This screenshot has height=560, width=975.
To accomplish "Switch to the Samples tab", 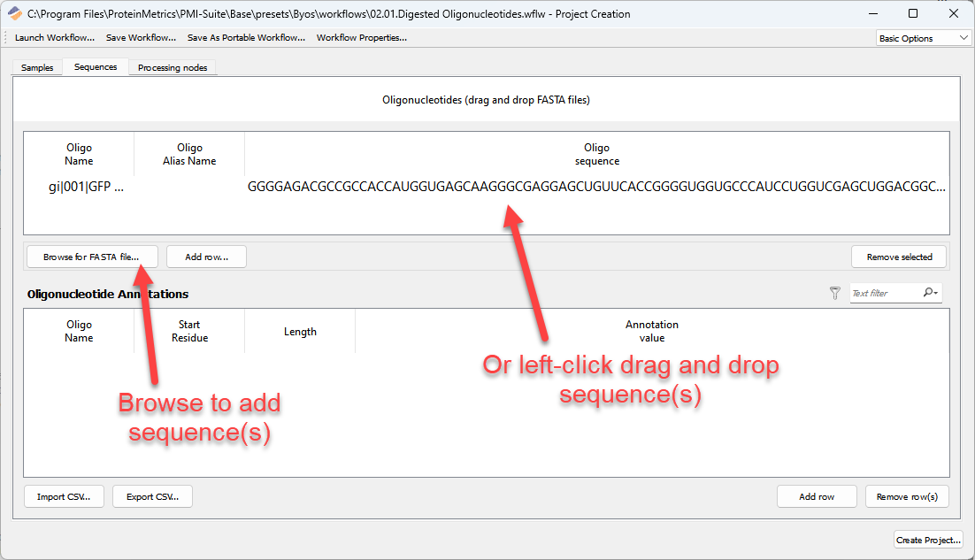I will [x=37, y=68].
